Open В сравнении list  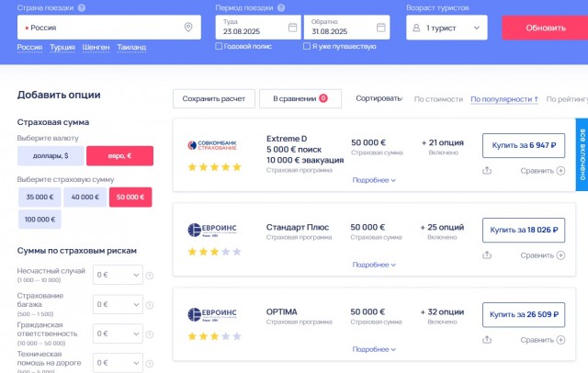300,98
